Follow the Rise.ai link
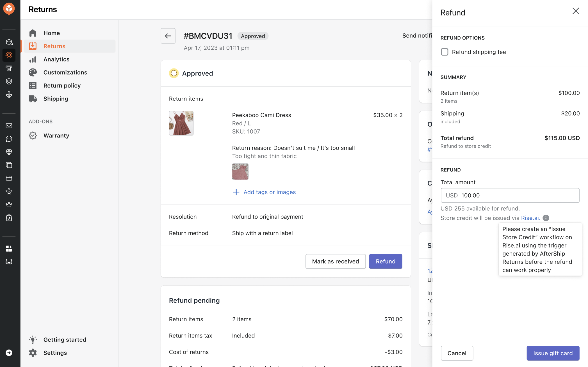This screenshot has width=588, height=367. [530, 218]
